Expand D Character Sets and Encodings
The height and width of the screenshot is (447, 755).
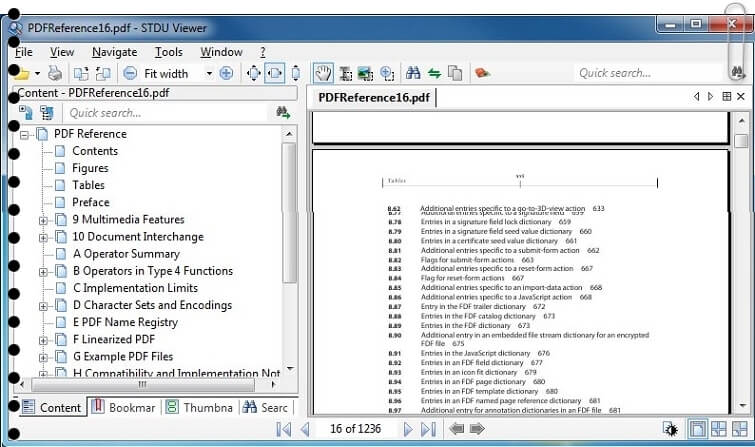pyautogui.click(x=43, y=306)
